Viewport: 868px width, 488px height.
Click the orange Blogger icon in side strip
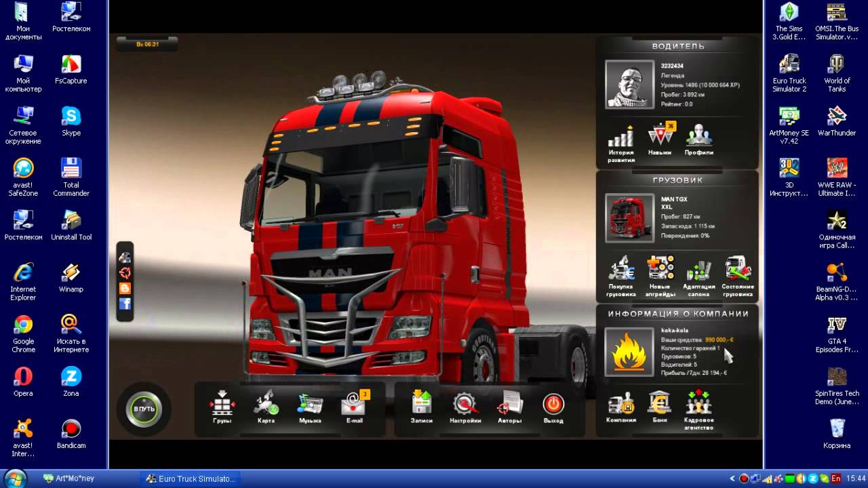coord(125,288)
